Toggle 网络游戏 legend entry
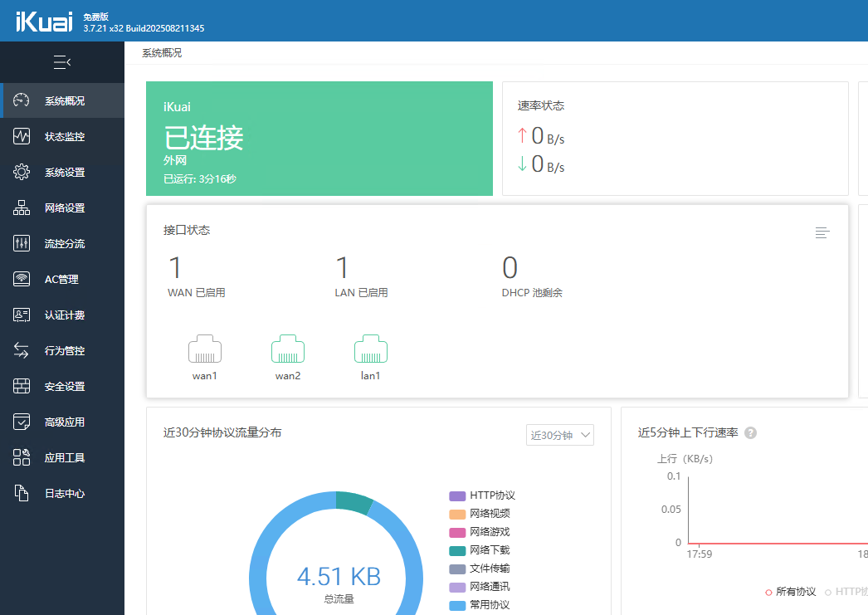 coord(480,532)
